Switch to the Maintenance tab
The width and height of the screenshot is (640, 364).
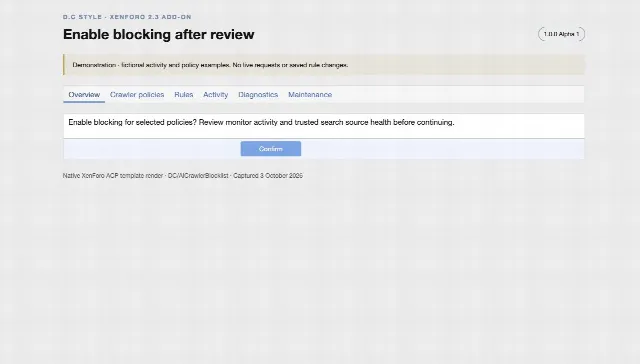[310, 95]
